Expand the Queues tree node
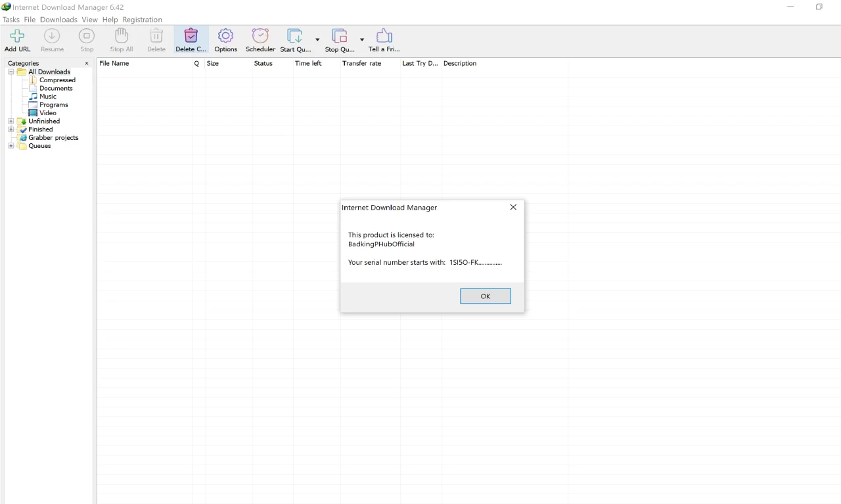 tap(11, 146)
